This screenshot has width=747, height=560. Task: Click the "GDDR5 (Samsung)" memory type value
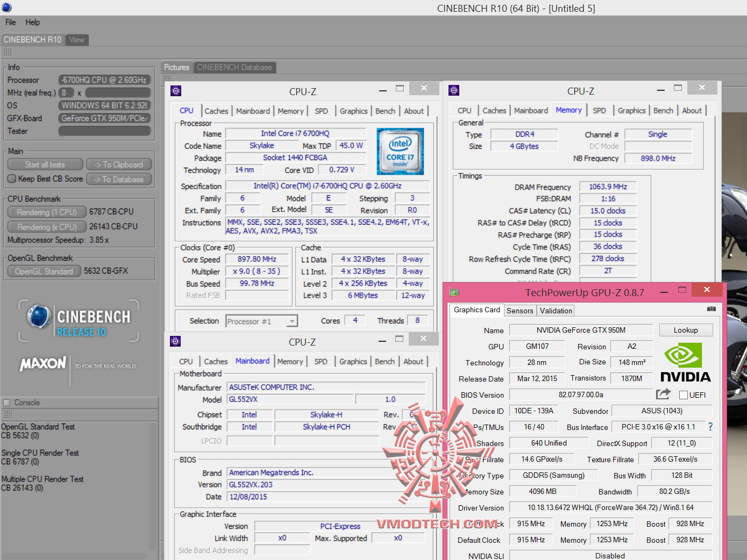click(553, 475)
